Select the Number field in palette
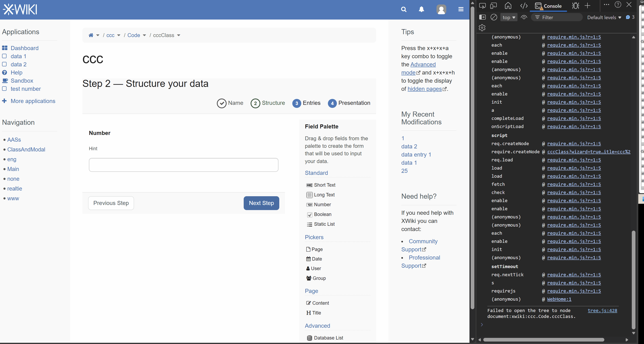 322,204
